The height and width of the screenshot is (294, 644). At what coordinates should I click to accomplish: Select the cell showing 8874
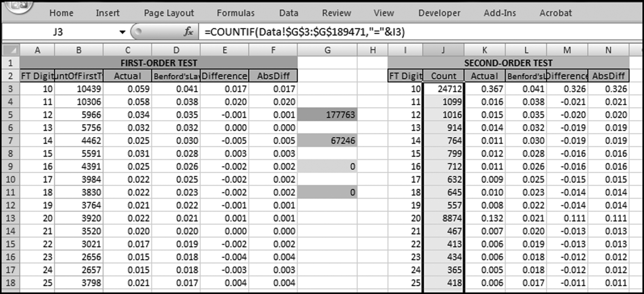pyautogui.click(x=443, y=218)
